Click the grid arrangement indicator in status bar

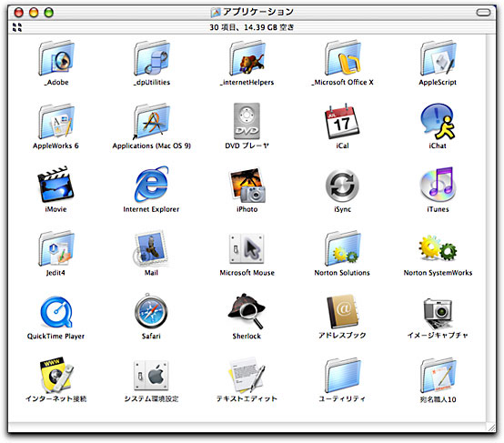pos(17,27)
